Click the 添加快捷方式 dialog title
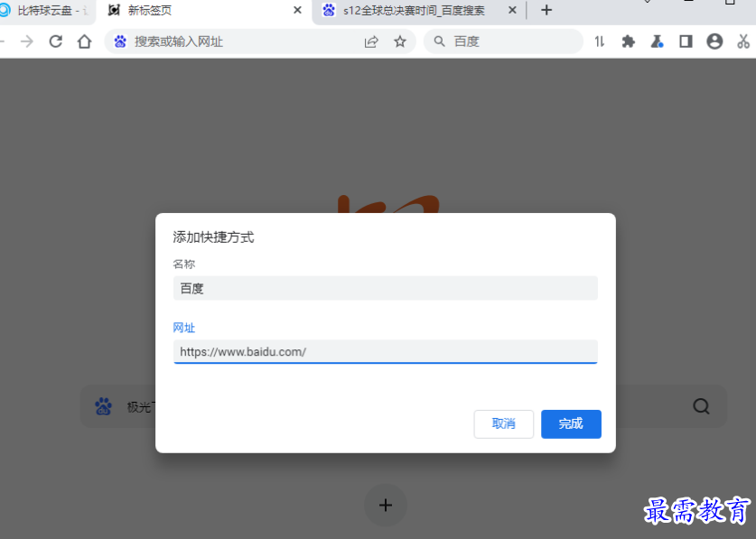 213,237
